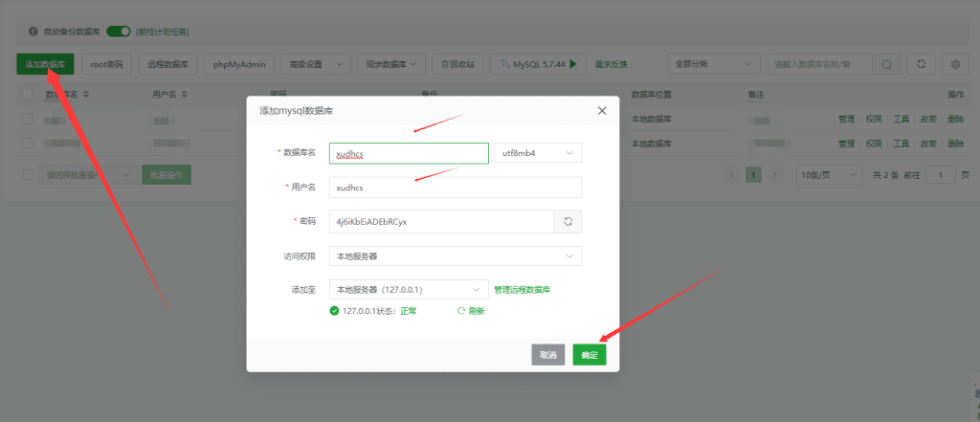This screenshot has width=980, height=422.
Task: Click 删除 in the first row
Action: [x=956, y=119]
